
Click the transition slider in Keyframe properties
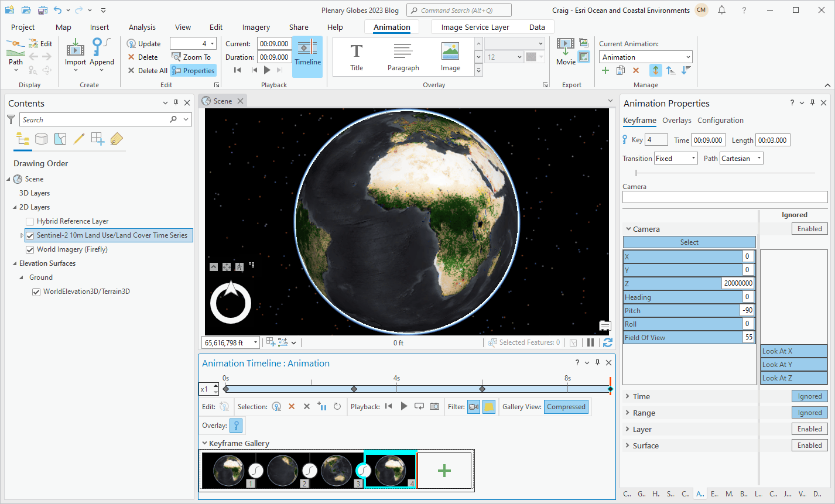(x=636, y=173)
